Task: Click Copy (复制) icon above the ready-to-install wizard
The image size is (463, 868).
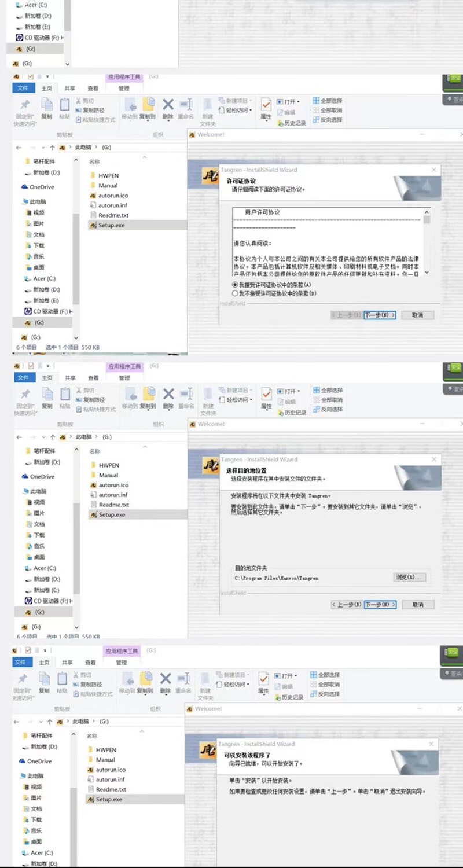Action: 44,681
